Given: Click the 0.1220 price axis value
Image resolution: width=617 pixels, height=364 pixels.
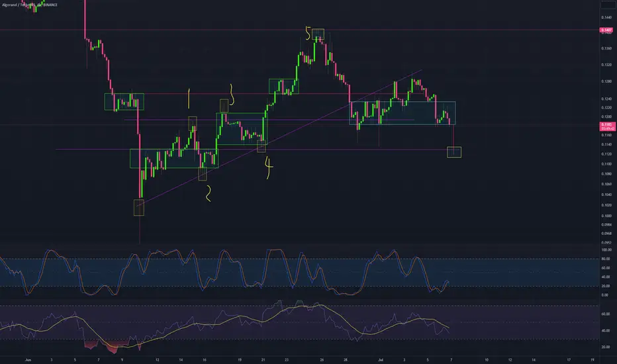Looking at the screenshot, I should point(606,107).
